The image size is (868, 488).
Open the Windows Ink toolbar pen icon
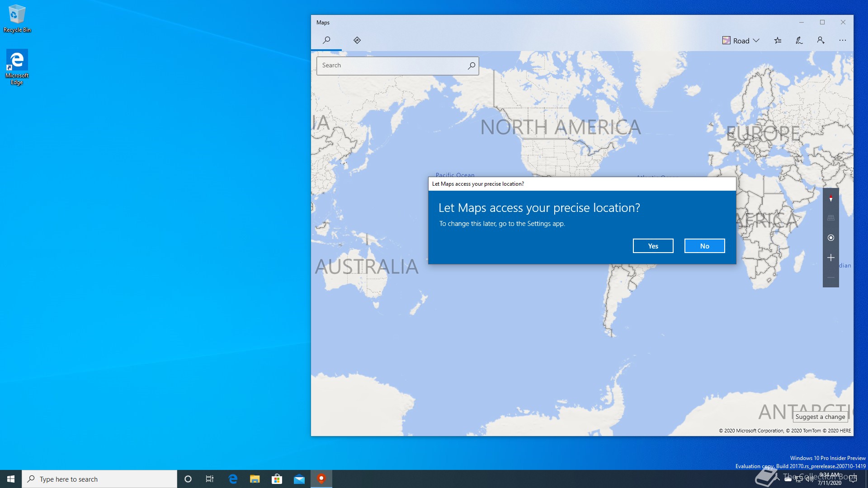[799, 41]
